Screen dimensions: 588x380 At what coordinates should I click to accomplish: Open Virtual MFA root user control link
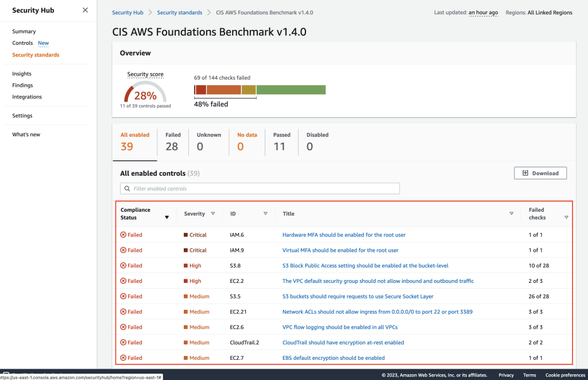pos(340,250)
